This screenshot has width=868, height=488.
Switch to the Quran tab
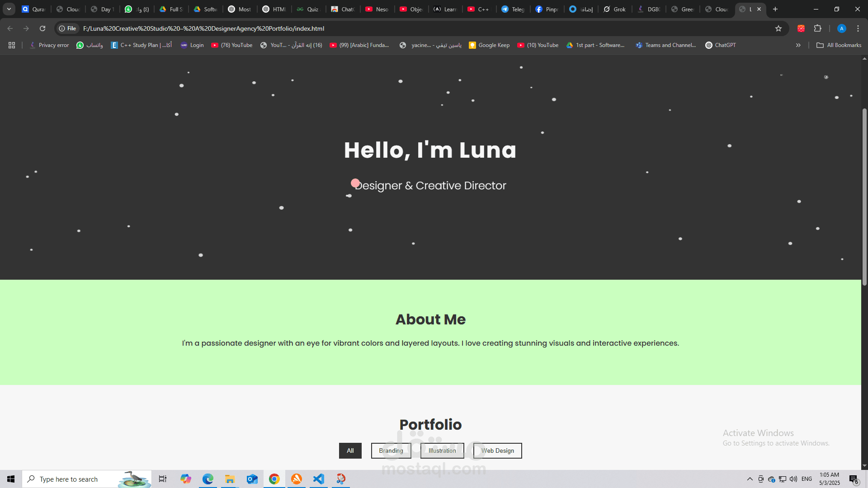[33, 9]
